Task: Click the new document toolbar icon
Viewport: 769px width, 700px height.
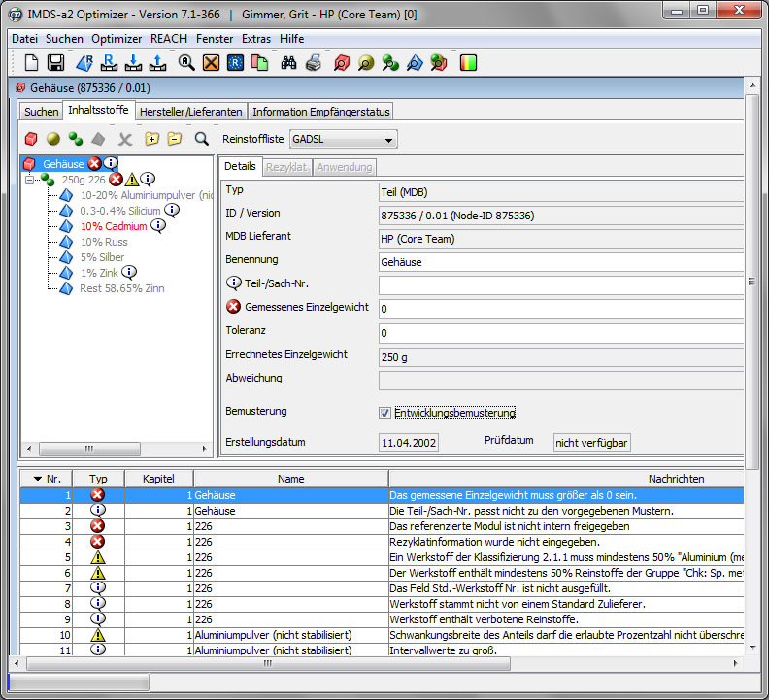Action: 31,63
